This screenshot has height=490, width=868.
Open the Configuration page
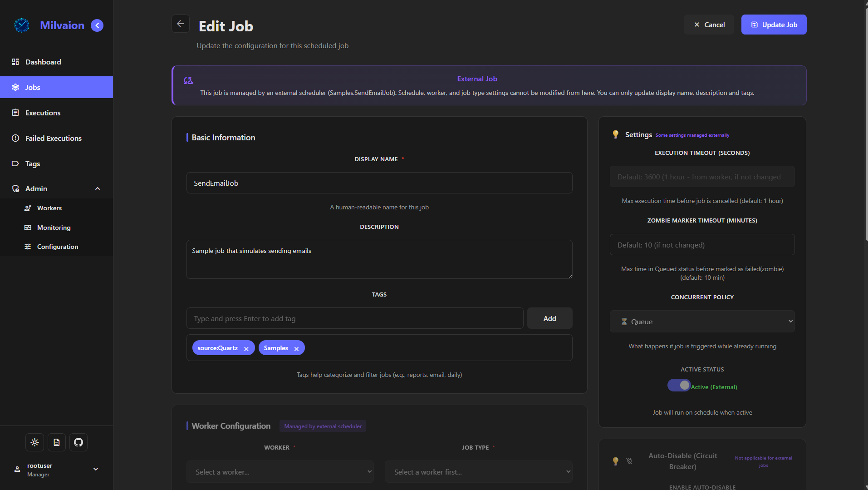tap(57, 247)
